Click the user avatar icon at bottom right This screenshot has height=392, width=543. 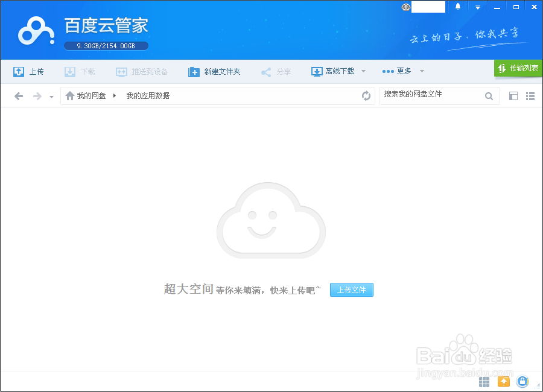tap(522, 381)
